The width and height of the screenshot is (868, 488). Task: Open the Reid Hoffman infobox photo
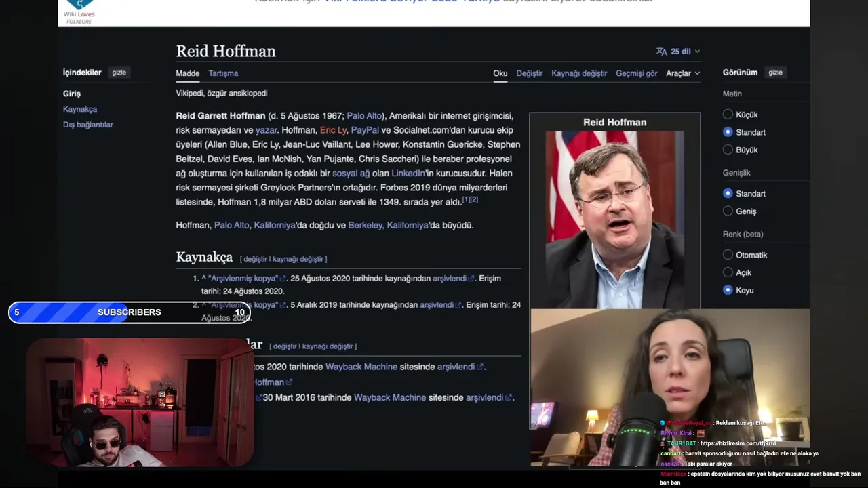[x=614, y=220]
